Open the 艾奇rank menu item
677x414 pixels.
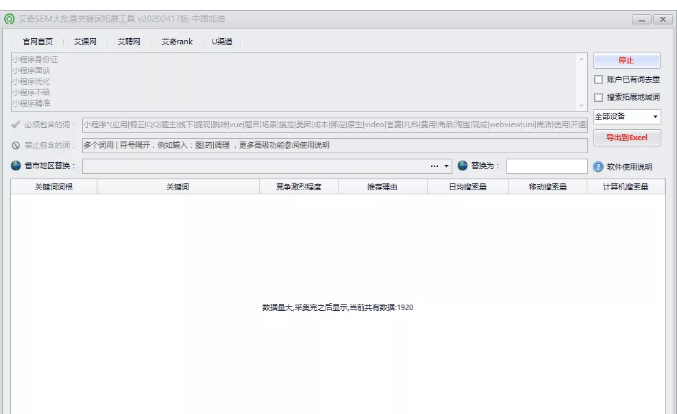[x=177, y=41]
